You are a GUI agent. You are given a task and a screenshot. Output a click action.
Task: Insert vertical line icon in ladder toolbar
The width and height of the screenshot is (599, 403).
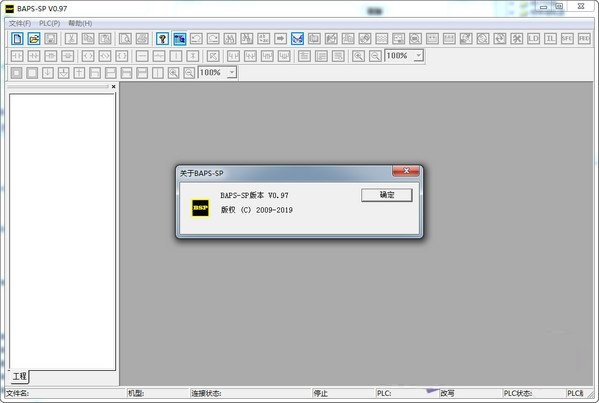click(176, 56)
